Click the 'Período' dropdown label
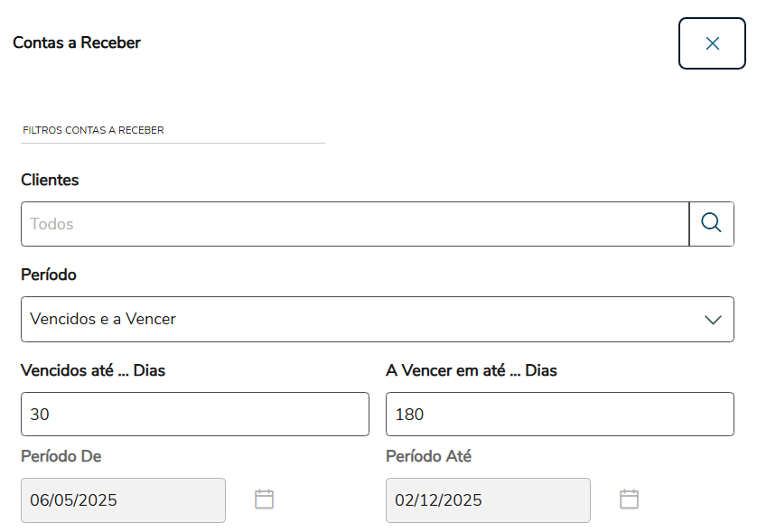 pos(49,275)
